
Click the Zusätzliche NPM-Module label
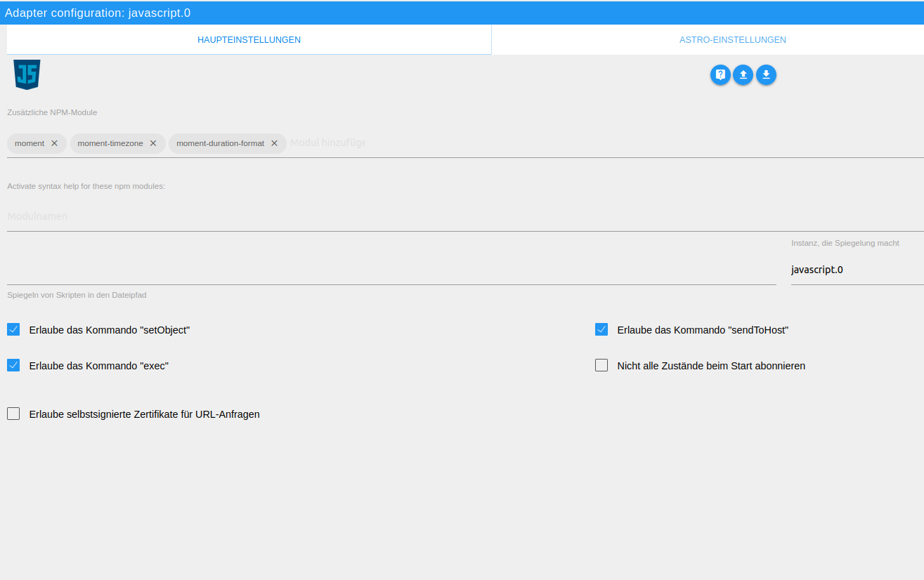[x=52, y=112]
